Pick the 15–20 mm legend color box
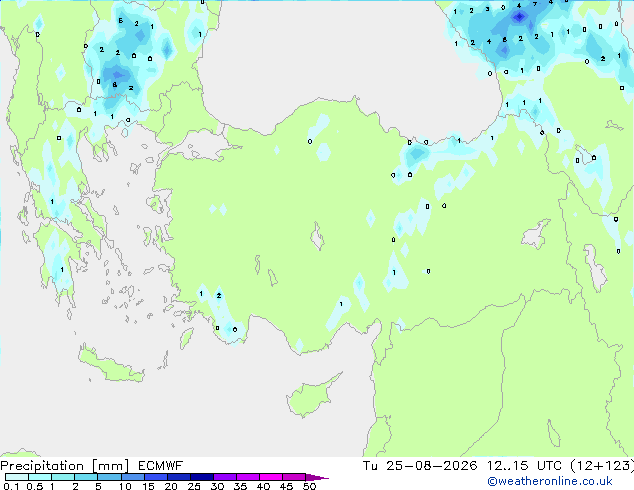Image resolution: width=634 pixels, height=490 pixels. click(x=156, y=477)
